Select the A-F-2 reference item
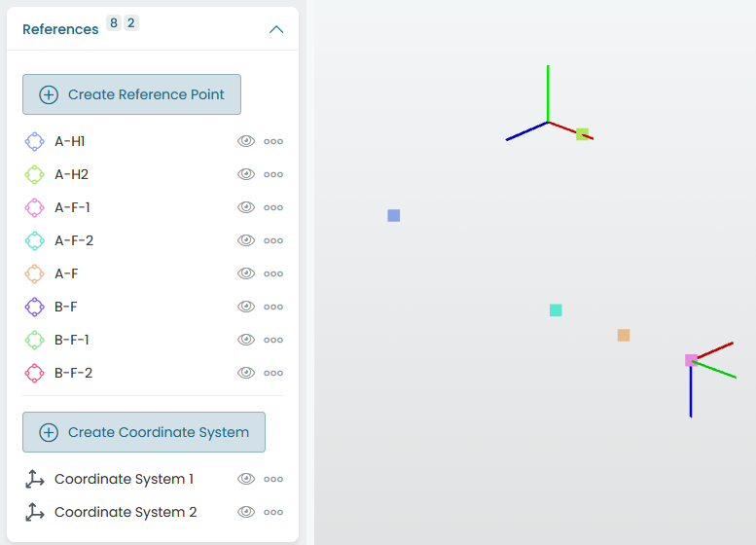 (74, 240)
